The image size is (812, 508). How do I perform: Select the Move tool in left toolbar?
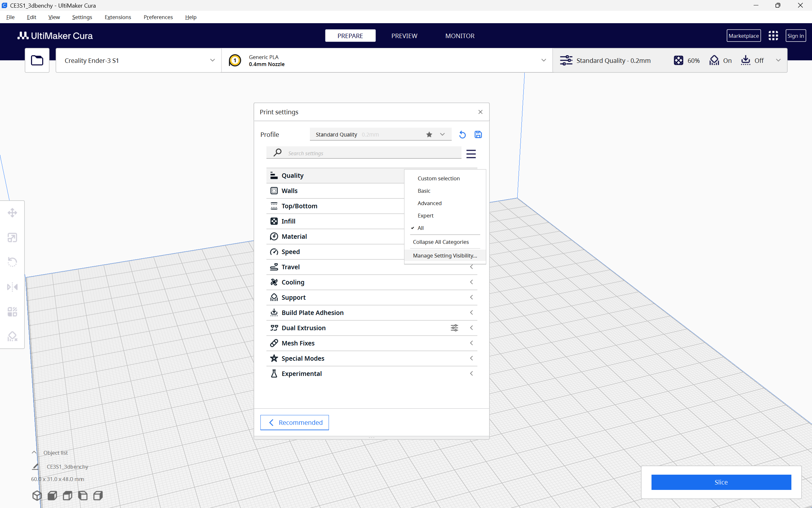(12, 213)
